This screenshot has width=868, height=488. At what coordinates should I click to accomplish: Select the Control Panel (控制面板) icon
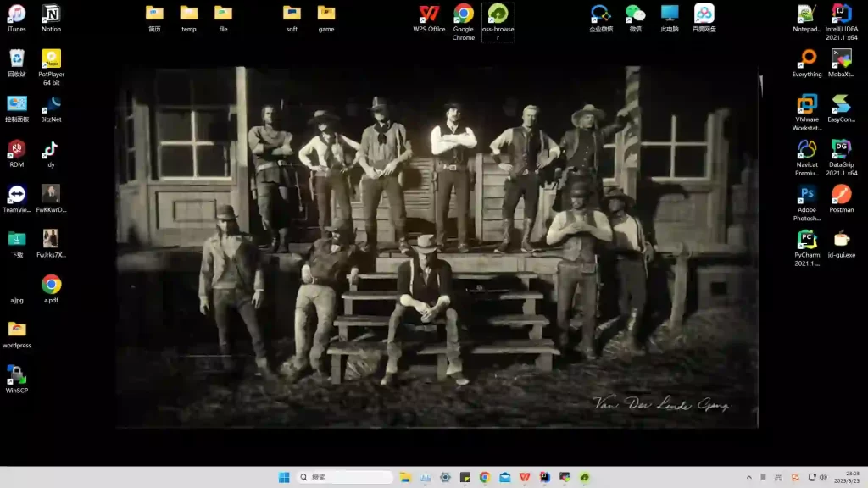(17, 108)
